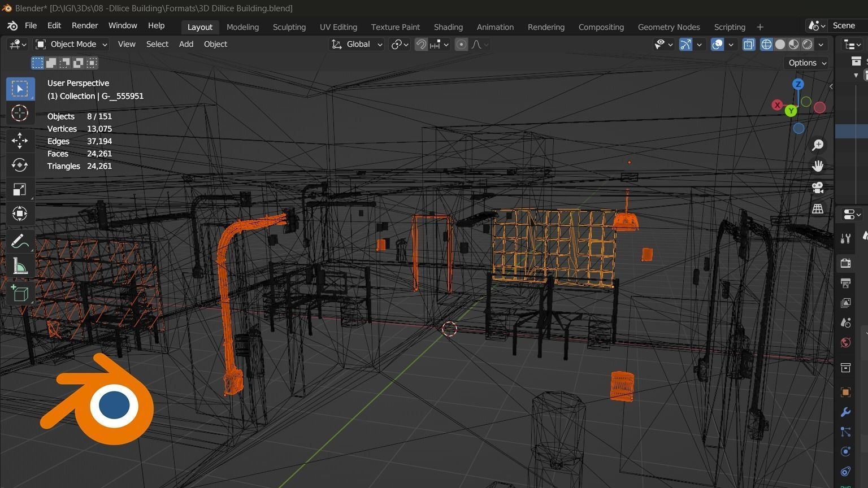Image resolution: width=868 pixels, height=488 pixels.
Task: Open the Edit menu
Action: tap(54, 26)
